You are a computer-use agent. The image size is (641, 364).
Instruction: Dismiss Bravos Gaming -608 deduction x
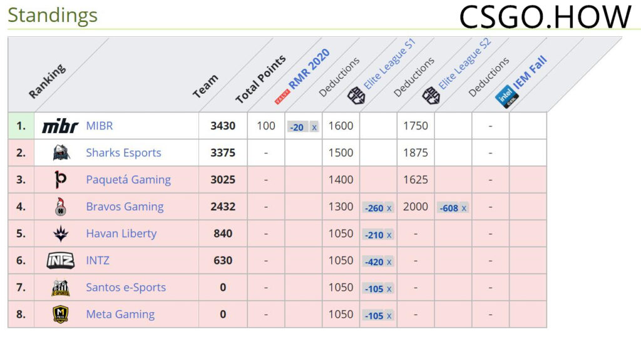point(464,208)
